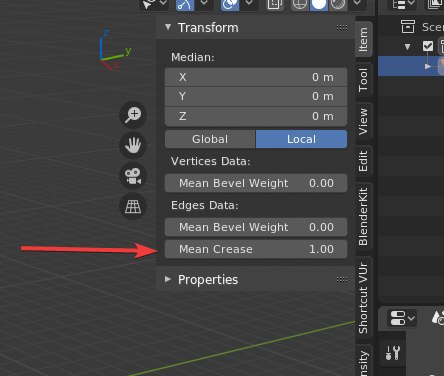Click the Edges Data Mean Bevel Weight slider
Viewport: 444px width, 376px height.
(x=256, y=227)
